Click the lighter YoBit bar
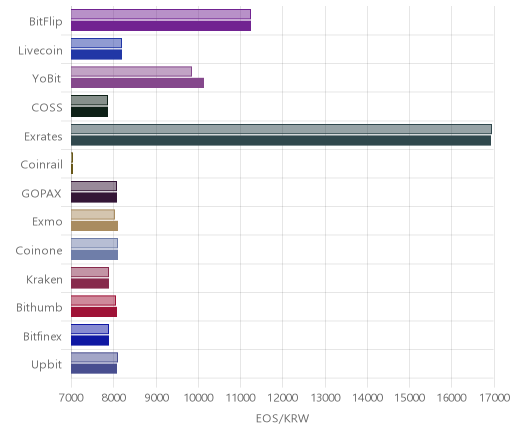512x436 pixels. (131, 72)
